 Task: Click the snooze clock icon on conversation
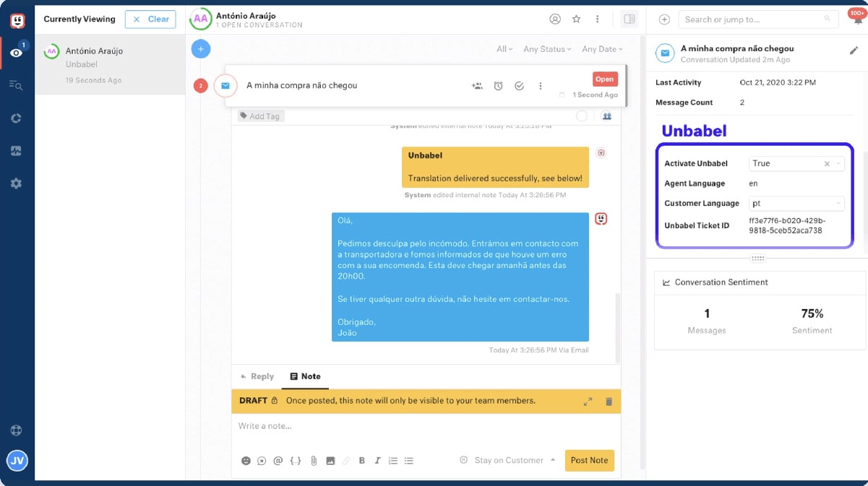point(498,86)
